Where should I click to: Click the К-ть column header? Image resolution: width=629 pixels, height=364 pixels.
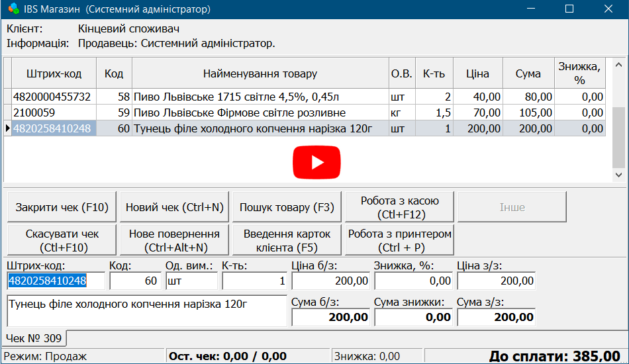[x=434, y=73]
